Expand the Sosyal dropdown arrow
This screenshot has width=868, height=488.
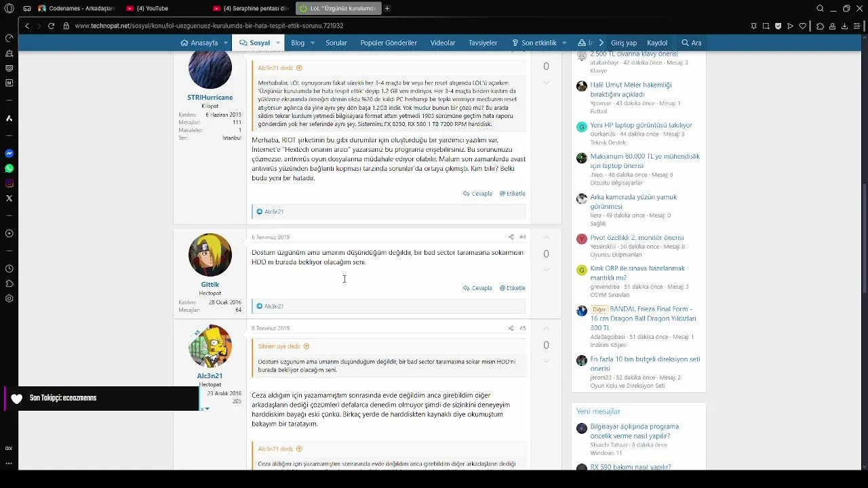[x=278, y=43]
